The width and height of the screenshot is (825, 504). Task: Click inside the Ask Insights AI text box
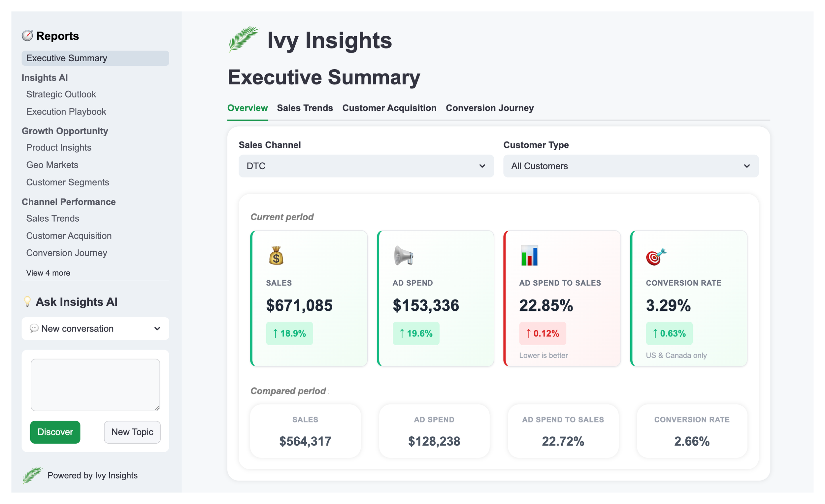tap(95, 385)
